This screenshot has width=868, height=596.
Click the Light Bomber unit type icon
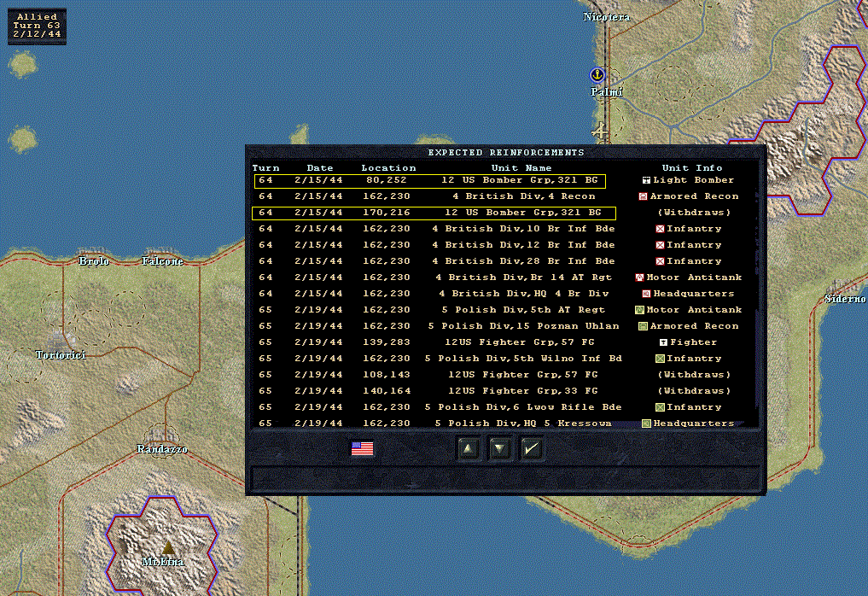[x=645, y=180]
